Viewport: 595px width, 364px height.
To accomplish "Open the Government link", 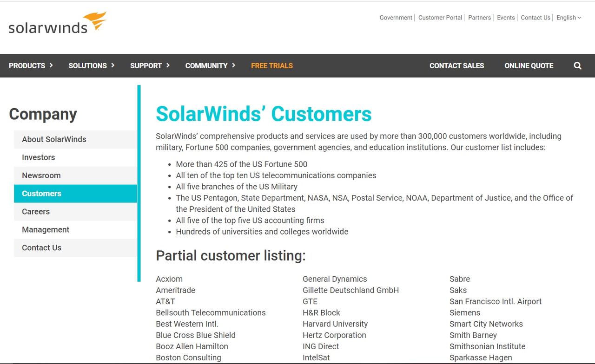I will click(x=396, y=18).
